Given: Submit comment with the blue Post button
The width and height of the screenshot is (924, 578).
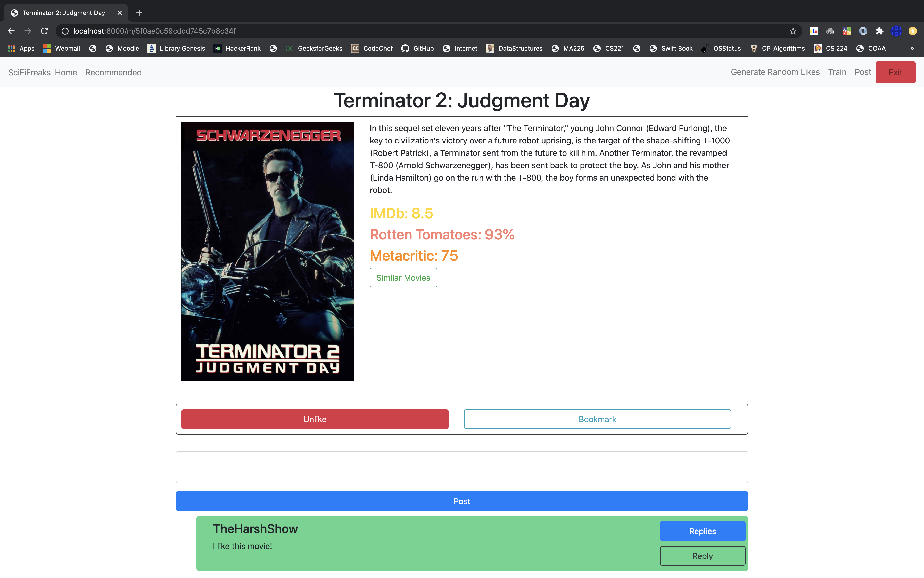Looking at the screenshot, I should (x=462, y=501).
